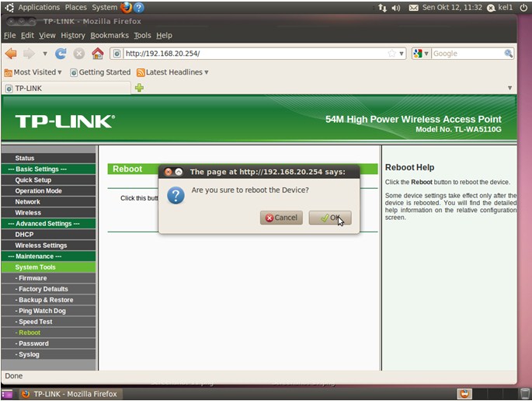Expand the Most Visited bookmarks folder
This screenshot has width=532, height=401.
coord(33,72)
